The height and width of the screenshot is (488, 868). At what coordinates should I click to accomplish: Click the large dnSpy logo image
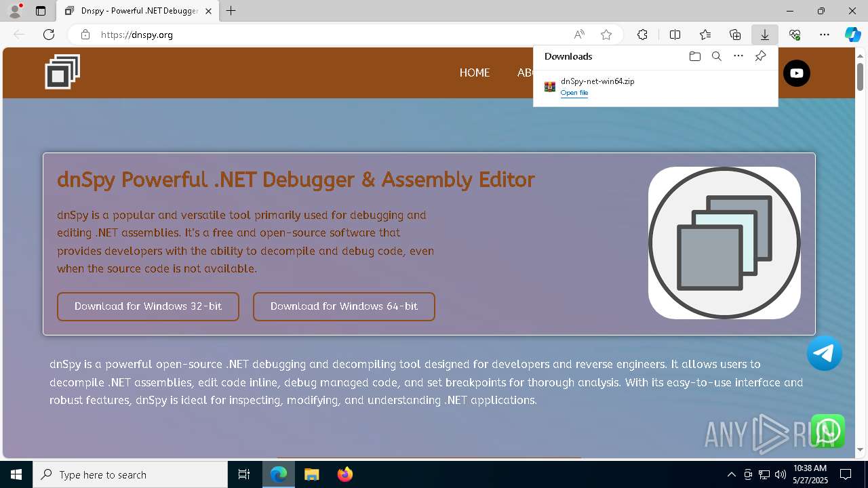724,243
